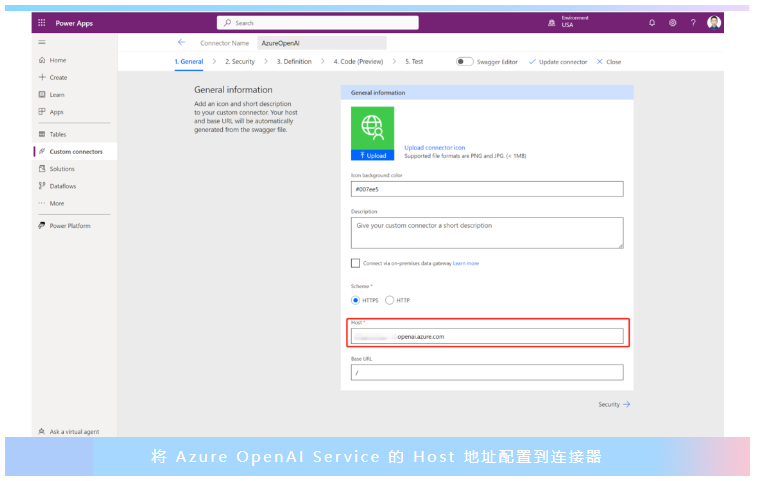The height and width of the screenshot is (481, 761).
Task: Click the Description text area
Action: pyautogui.click(x=487, y=233)
